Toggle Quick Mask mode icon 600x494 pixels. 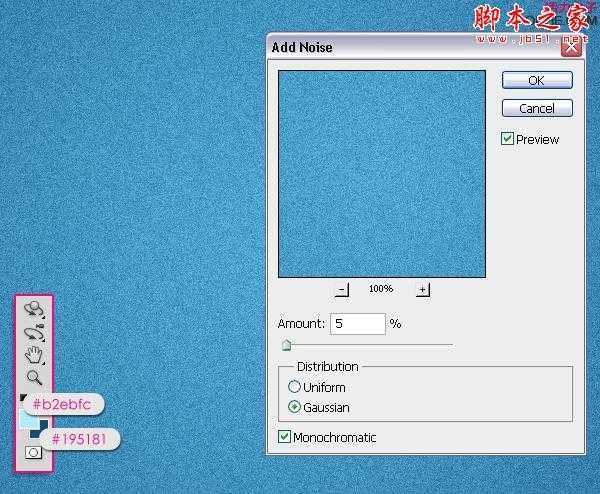33,453
